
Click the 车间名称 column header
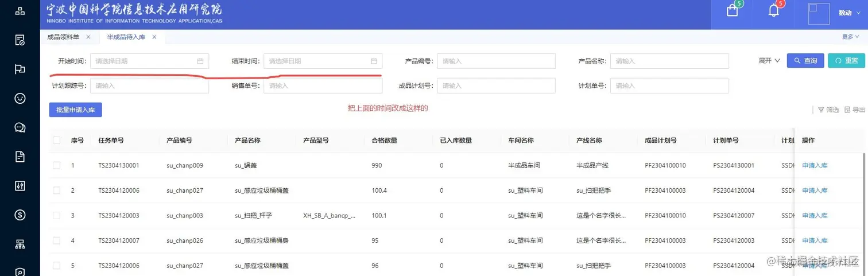click(521, 140)
